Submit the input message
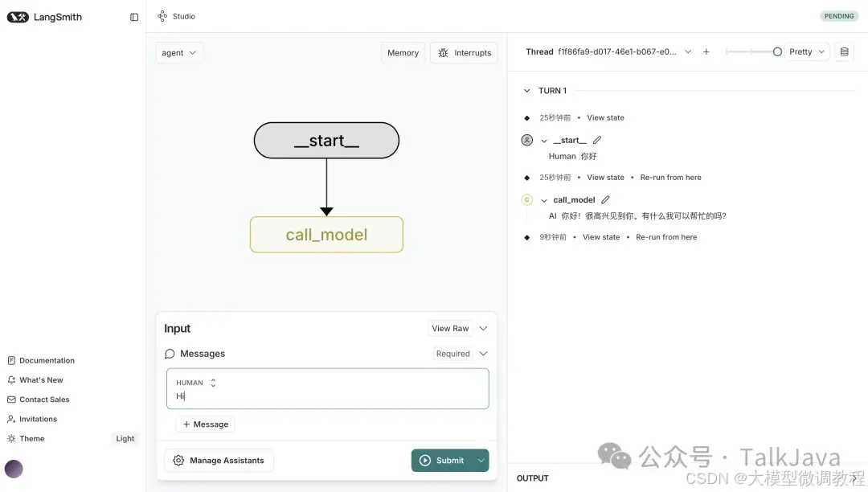 (443, 461)
